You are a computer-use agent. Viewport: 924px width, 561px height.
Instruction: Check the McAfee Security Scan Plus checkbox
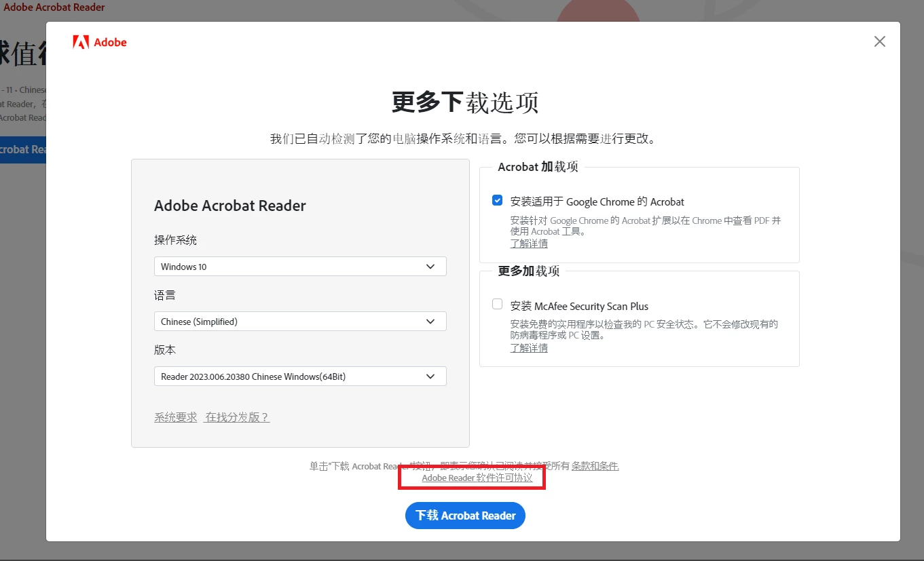point(498,305)
